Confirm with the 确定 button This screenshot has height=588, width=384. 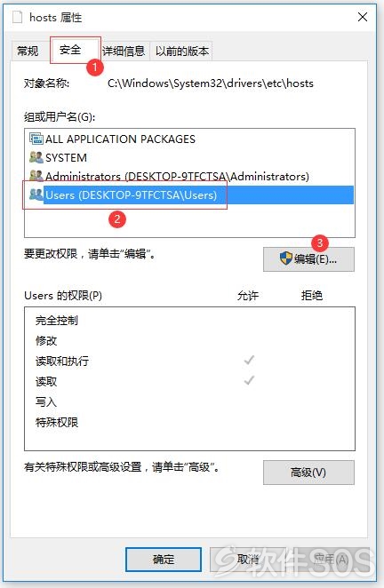coord(164,560)
